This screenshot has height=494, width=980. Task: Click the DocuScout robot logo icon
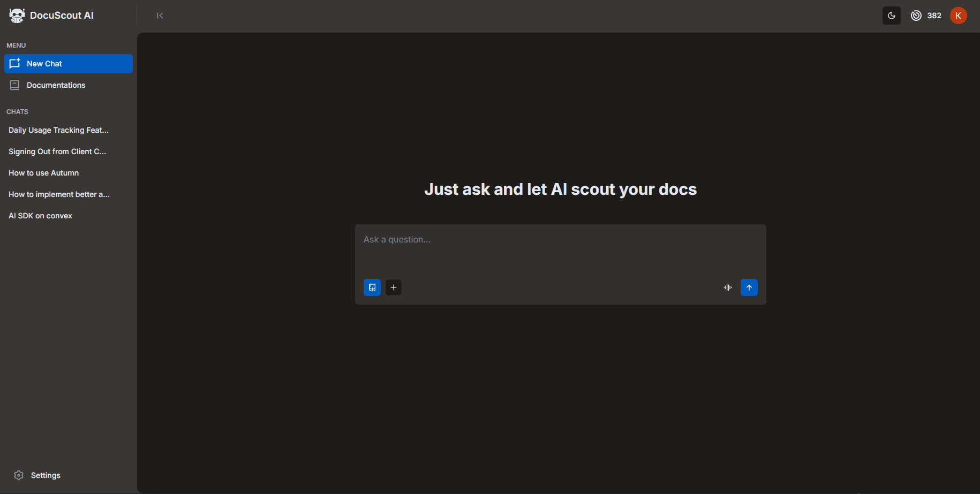click(x=17, y=16)
